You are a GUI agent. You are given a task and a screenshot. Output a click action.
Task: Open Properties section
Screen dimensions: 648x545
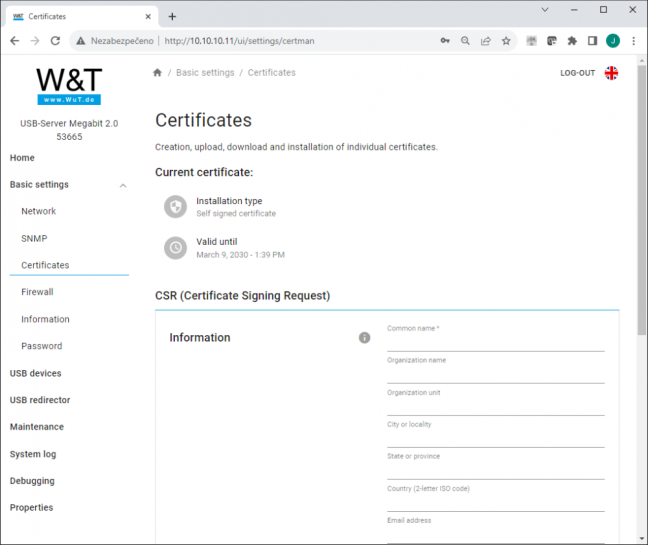pos(31,508)
